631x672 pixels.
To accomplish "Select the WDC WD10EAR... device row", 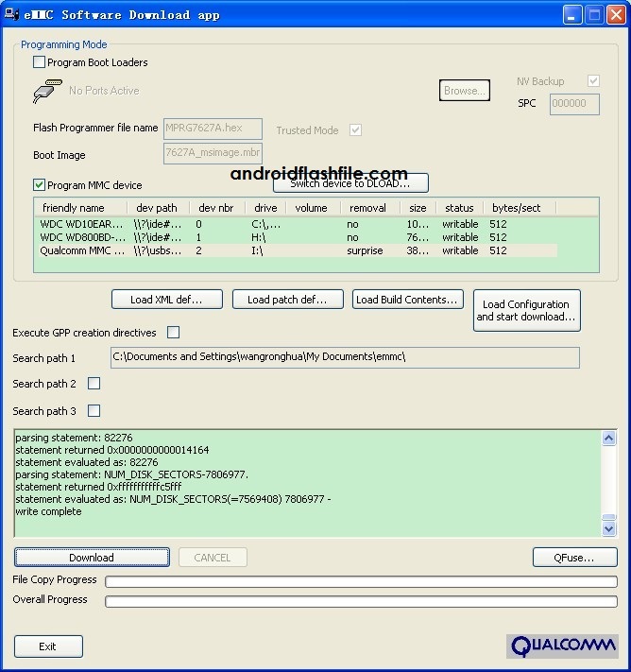I will (296, 224).
